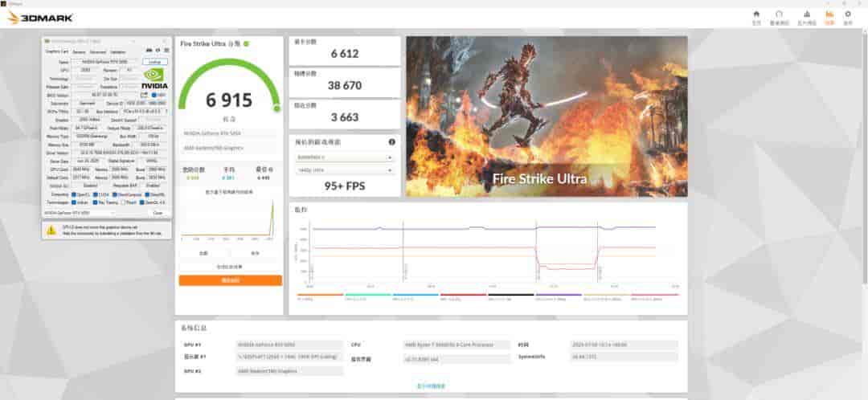This screenshot has height=400, width=868.
Task: Switch to the Graphics Card tab in GPU-Z
Action: point(56,52)
